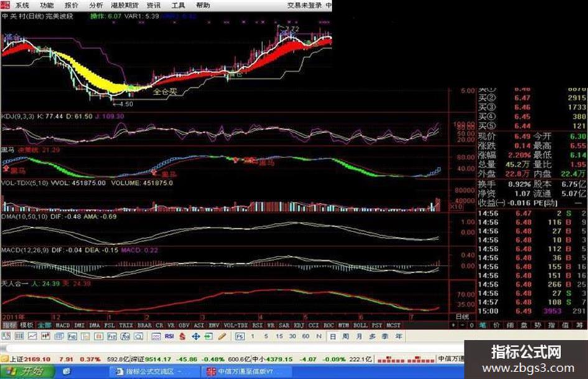Viewport: 588px width, 379px height.
Task: Open the 港股期货 menu
Action: pyautogui.click(x=125, y=5)
